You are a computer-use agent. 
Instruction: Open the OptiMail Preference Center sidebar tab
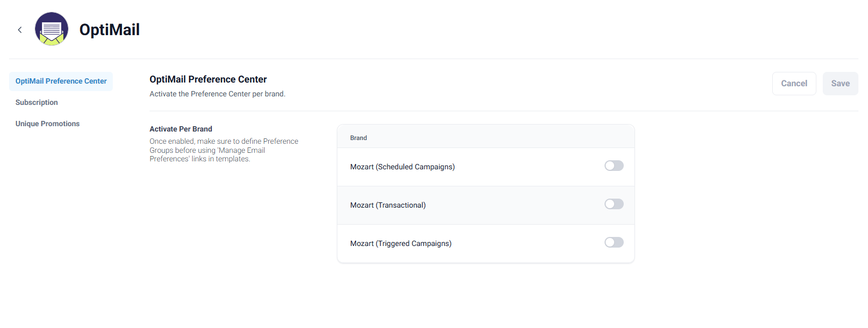pos(61,81)
